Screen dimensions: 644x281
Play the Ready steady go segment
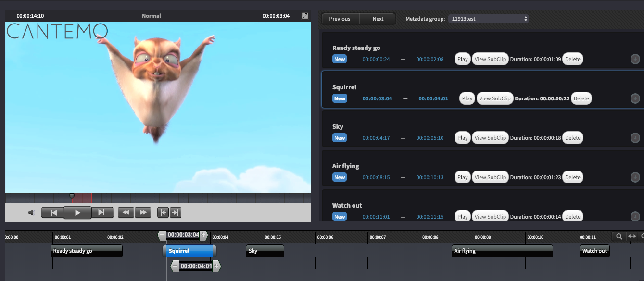(463, 59)
